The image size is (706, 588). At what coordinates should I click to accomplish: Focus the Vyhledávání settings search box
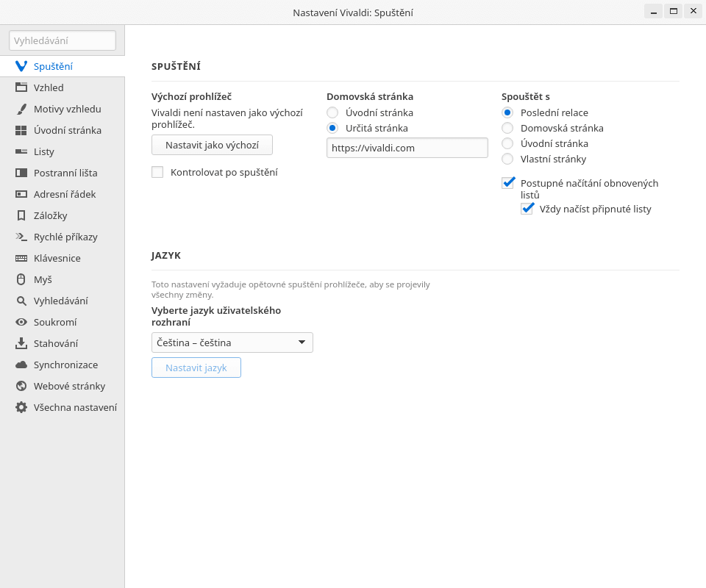(x=63, y=40)
